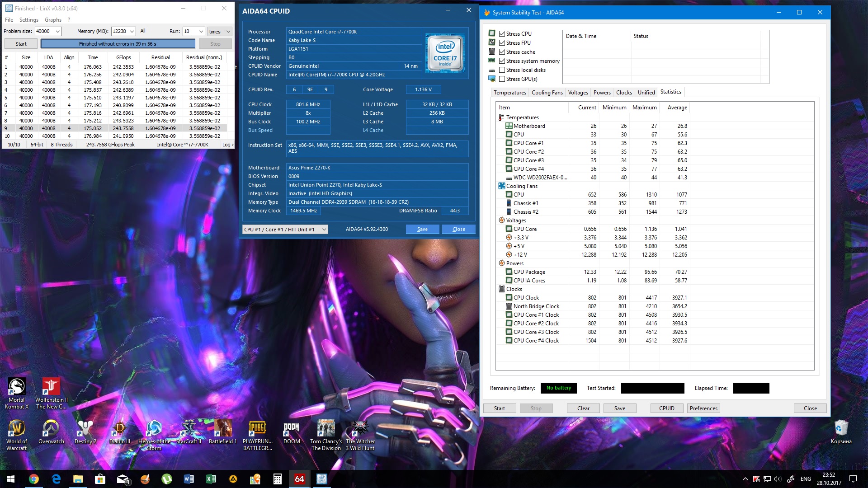This screenshot has width=868, height=488.
Task: Open the Memory (MiB) dropdown
Action: pos(132,32)
